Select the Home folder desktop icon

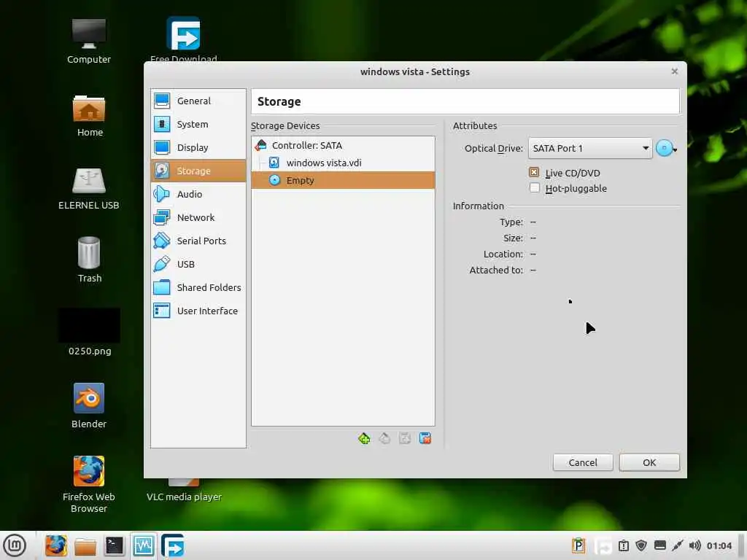pyautogui.click(x=89, y=116)
